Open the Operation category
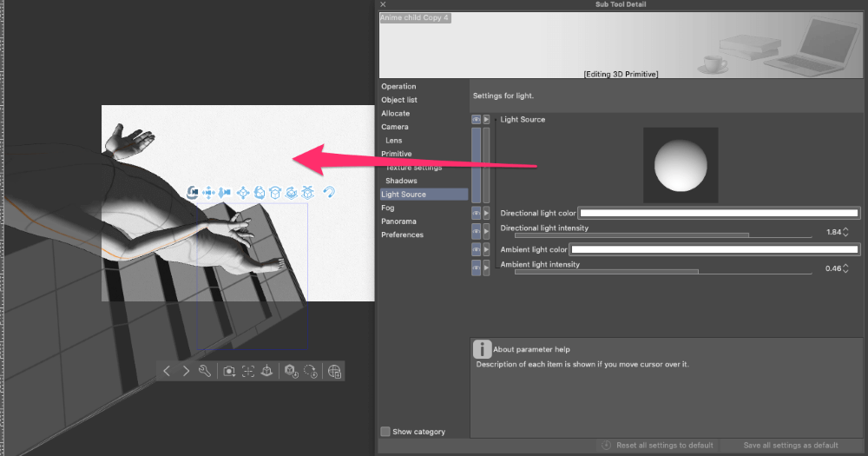868x456 pixels. [x=398, y=87]
